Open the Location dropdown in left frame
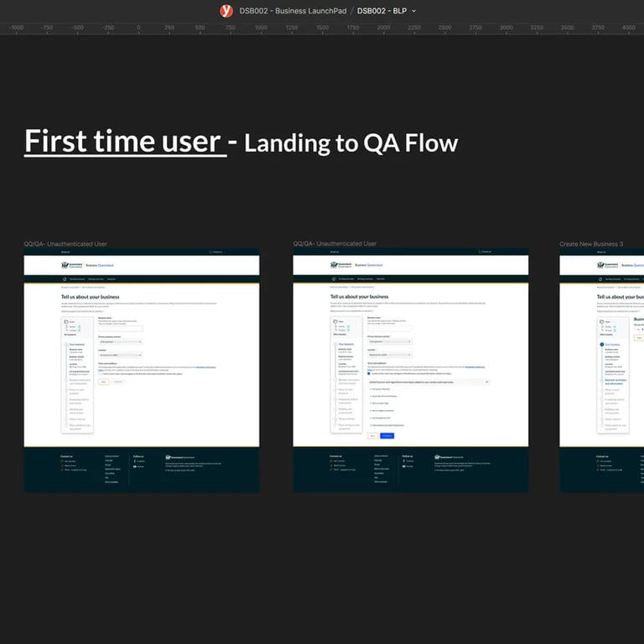The height and width of the screenshot is (644, 644). 121,355
